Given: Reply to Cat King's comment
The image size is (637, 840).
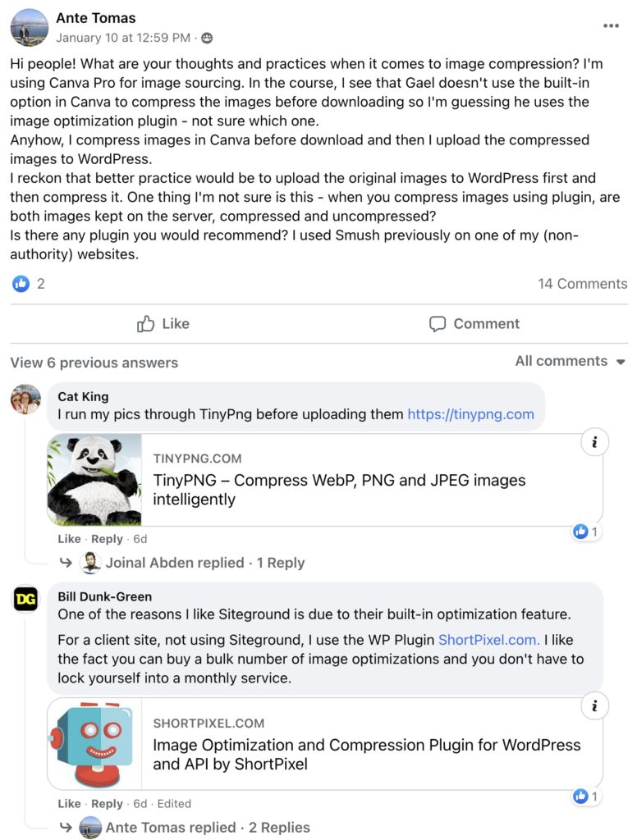Looking at the screenshot, I should (x=107, y=539).
